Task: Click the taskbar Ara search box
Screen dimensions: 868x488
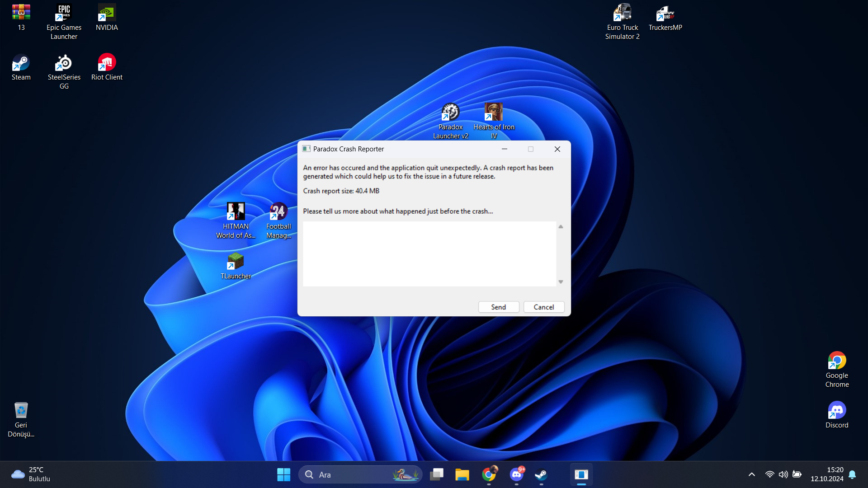Action: pos(353,474)
